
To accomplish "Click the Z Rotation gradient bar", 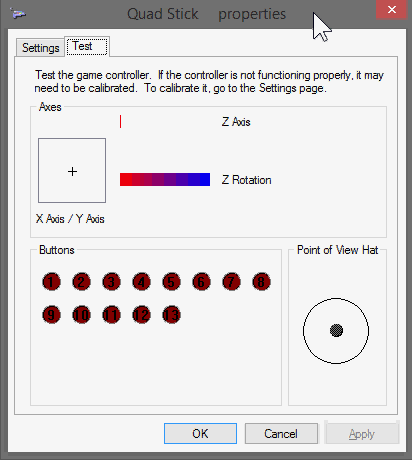I will point(165,179).
